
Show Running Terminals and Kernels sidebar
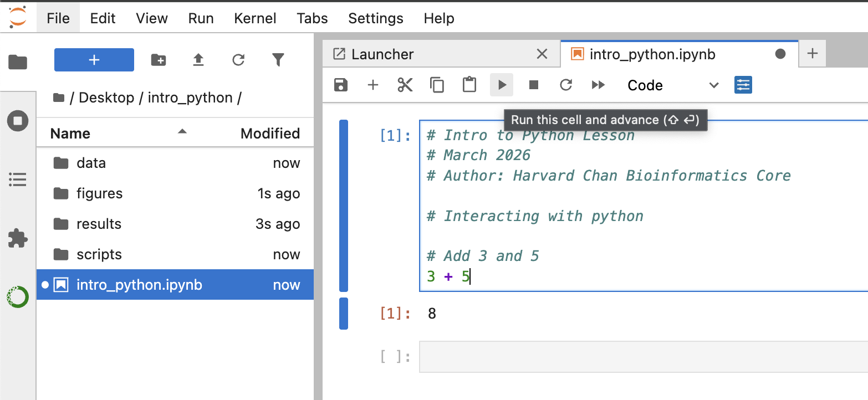(x=18, y=120)
